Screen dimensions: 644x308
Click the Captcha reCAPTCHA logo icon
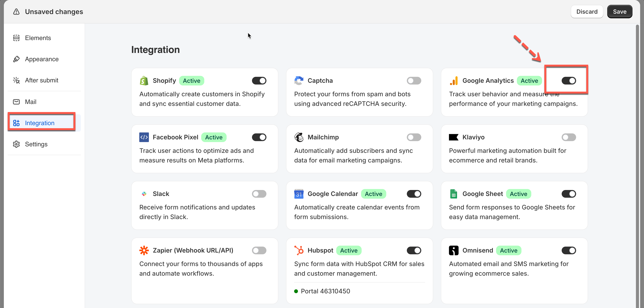[x=299, y=81]
